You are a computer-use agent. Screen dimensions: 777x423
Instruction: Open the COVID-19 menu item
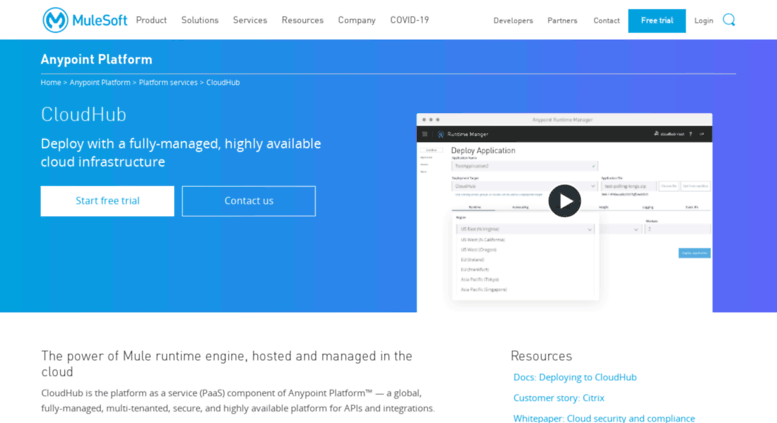(409, 20)
